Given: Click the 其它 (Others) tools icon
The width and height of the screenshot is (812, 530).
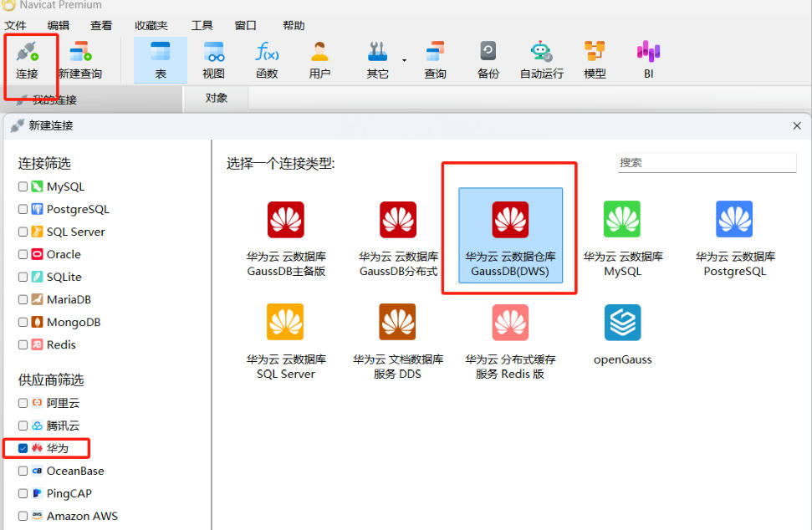Looking at the screenshot, I should [377, 60].
